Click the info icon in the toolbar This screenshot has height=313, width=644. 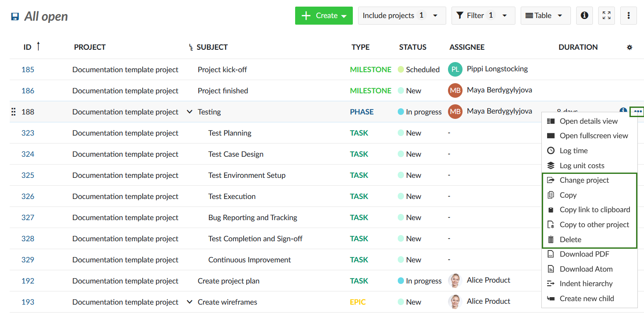pyautogui.click(x=584, y=15)
